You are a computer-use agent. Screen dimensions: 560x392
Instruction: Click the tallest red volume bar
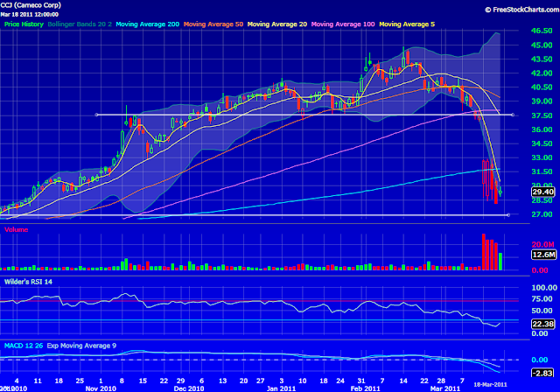(484, 252)
